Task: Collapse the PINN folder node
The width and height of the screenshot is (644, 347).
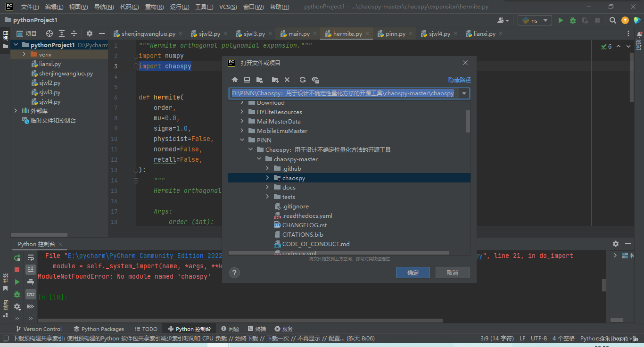Action: (x=242, y=140)
